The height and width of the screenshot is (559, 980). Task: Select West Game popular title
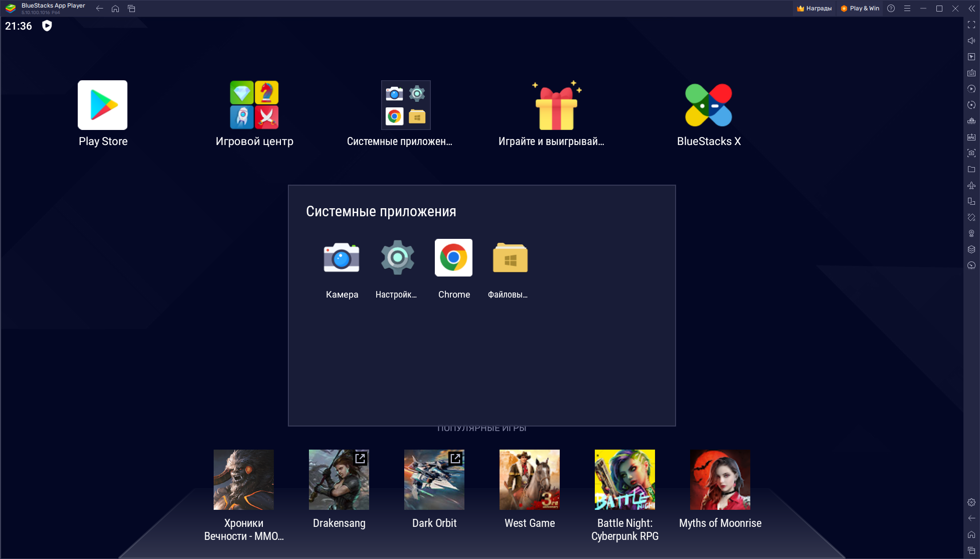tap(529, 488)
